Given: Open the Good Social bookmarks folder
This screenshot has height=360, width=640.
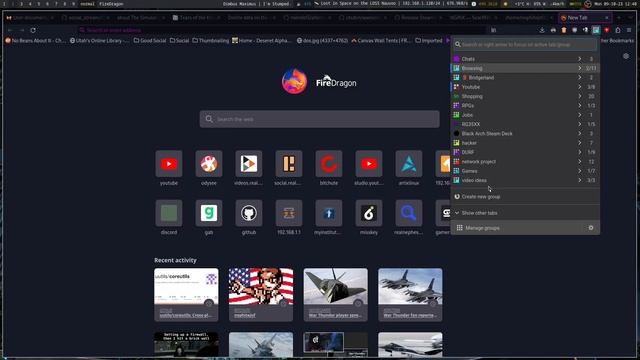Looking at the screenshot, I should 150,40.
